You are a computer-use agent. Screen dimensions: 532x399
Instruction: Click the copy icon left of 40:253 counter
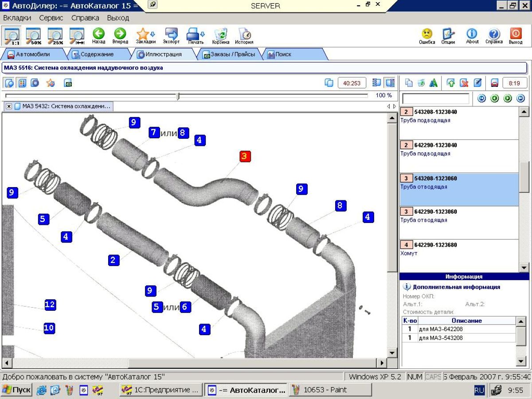[x=329, y=83]
